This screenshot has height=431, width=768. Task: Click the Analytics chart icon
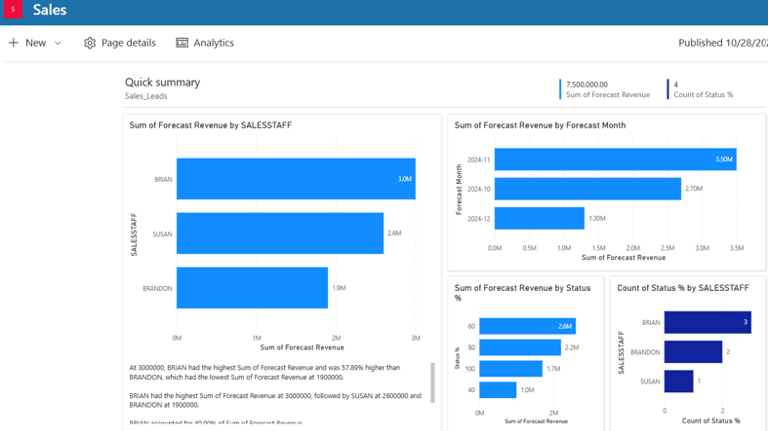(x=182, y=43)
